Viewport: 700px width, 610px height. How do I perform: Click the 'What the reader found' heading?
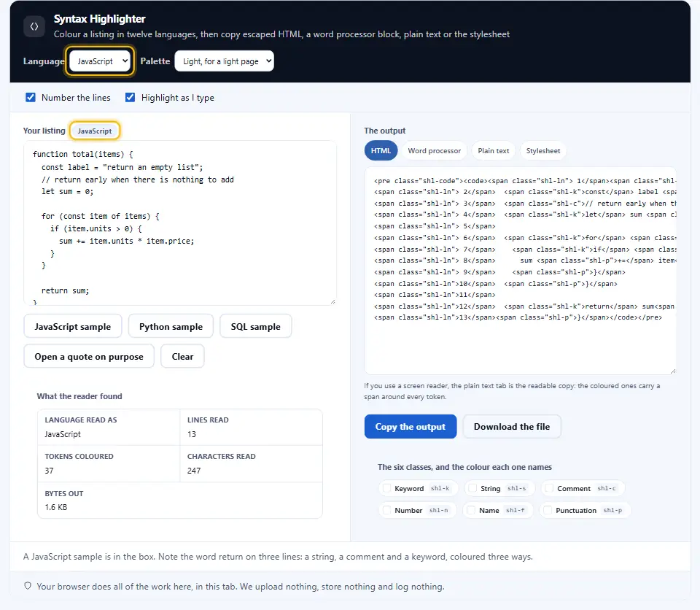pyautogui.click(x=79, y=396)
